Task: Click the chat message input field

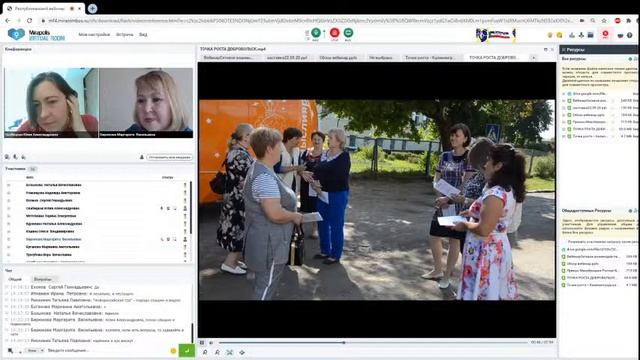Action: (x=107, y=351)
